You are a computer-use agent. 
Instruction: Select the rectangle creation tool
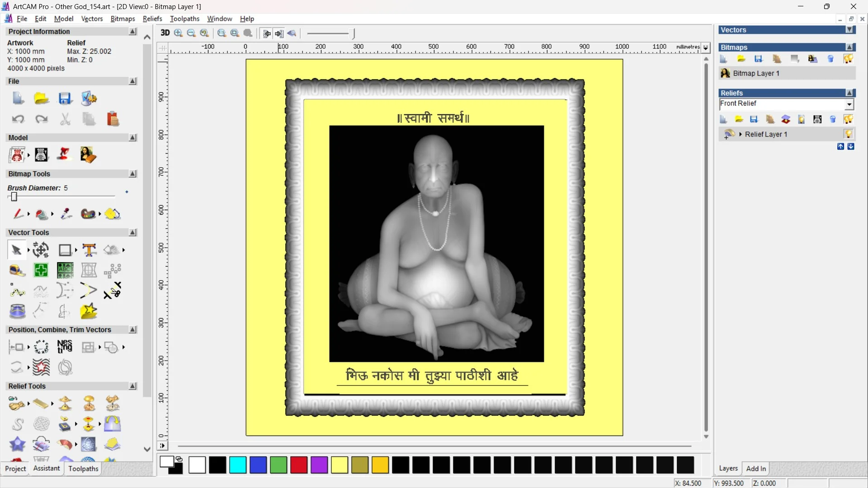pos(65,250)
